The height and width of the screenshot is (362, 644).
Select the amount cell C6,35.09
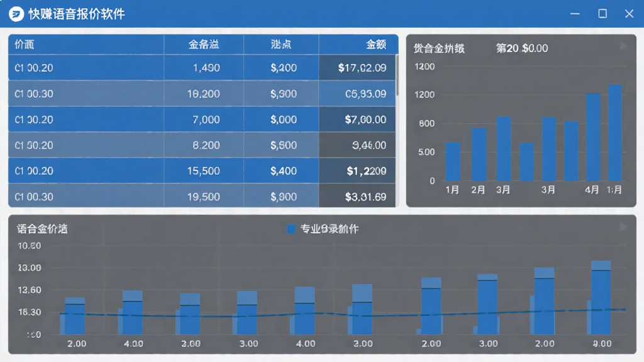(x=357, y=94)
